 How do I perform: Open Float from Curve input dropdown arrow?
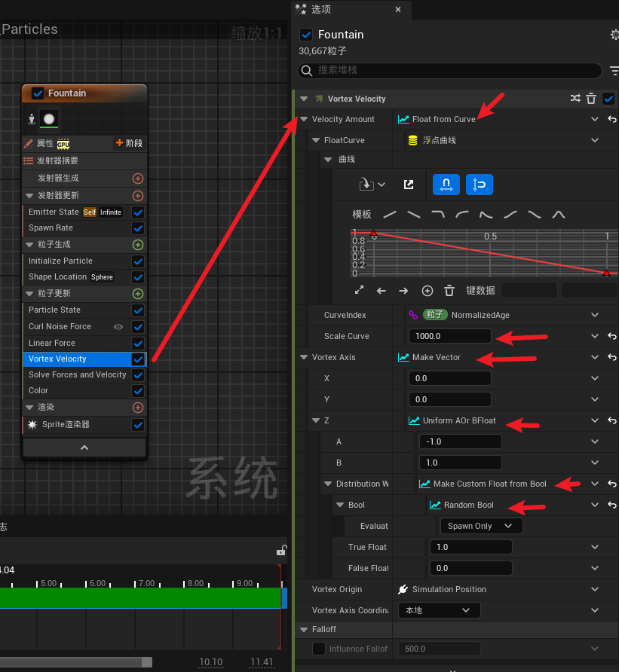pos(595,119)
